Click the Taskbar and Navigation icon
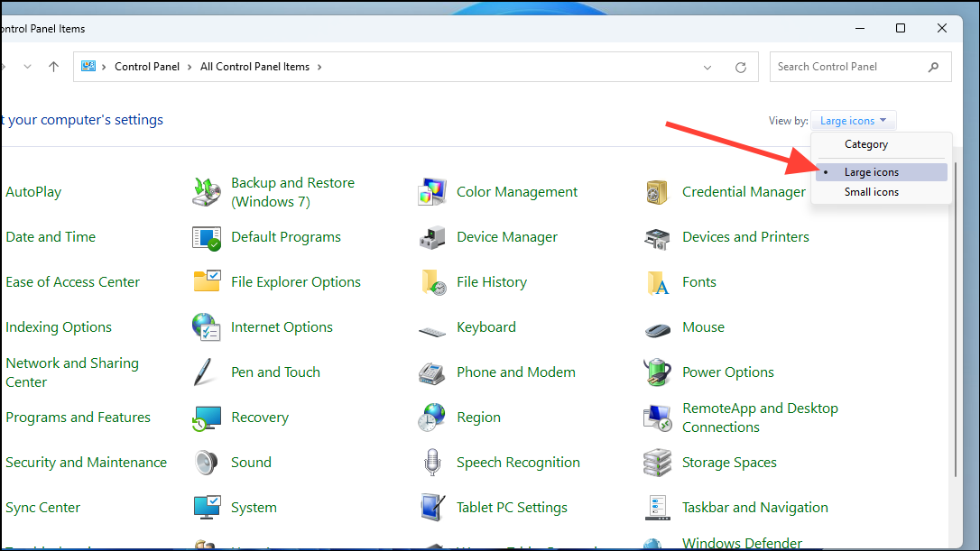980x551 pixels. 657,508
